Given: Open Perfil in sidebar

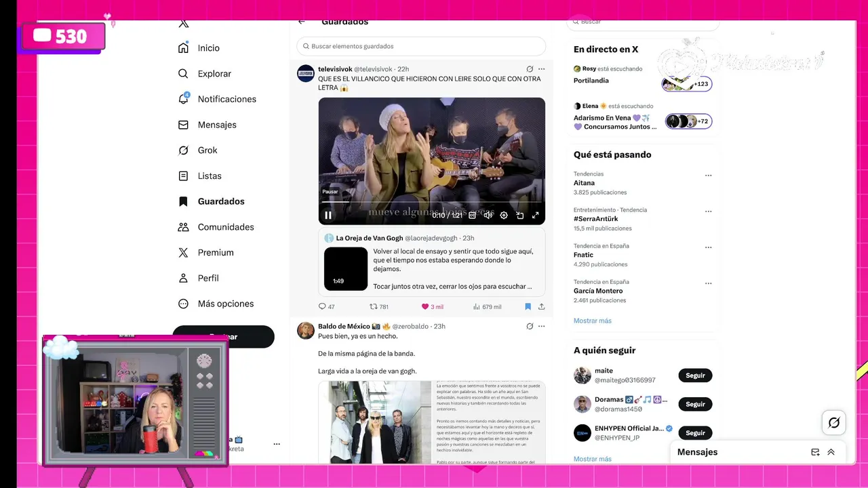Looking at the screenshot, I should point(199,279).
